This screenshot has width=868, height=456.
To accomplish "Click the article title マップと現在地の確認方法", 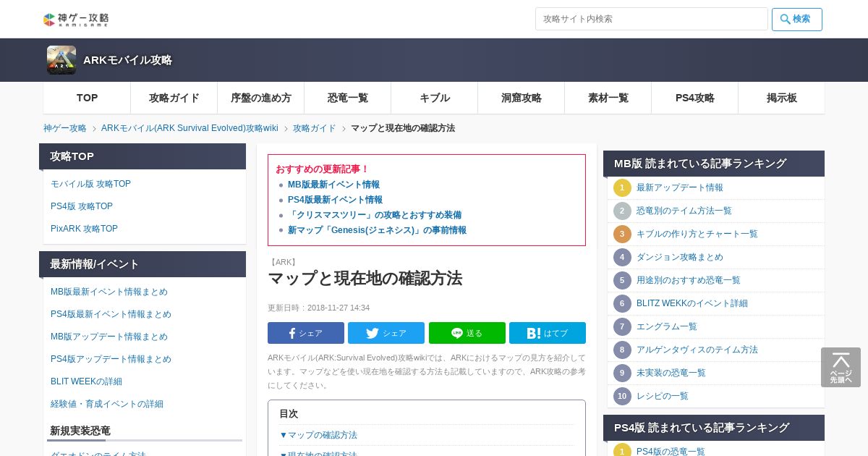I will (x=365, y=279).
